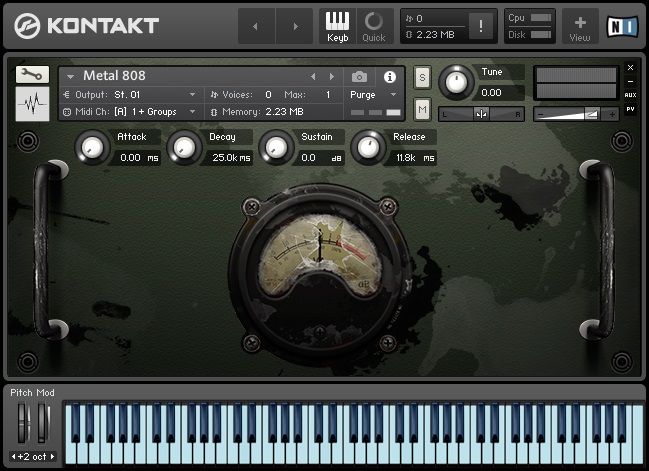Expand the Metal 808 instrument name arrow
This screenshot has width=649, height=471.
pos(72,77)
